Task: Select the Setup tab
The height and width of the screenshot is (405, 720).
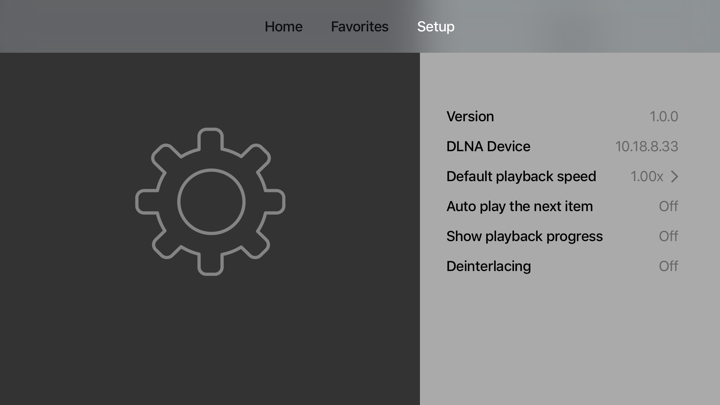Action: pos(436,27)
